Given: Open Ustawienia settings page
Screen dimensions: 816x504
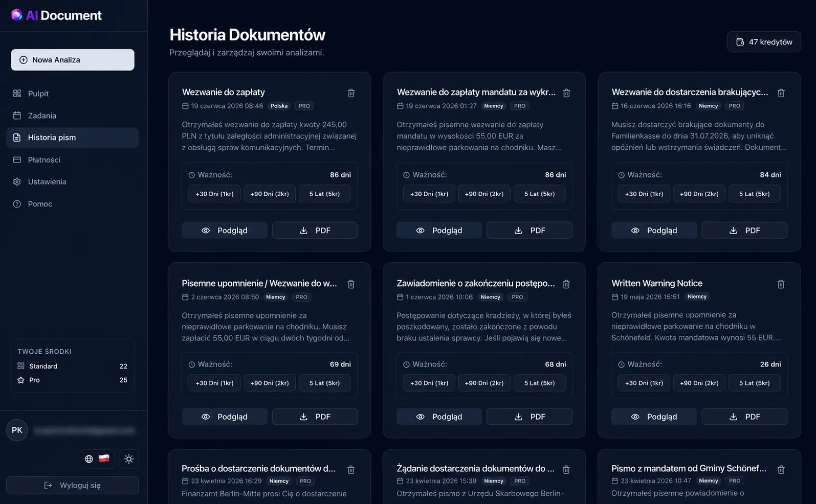Looking at the screenshot, I should (x=72, y=181).
